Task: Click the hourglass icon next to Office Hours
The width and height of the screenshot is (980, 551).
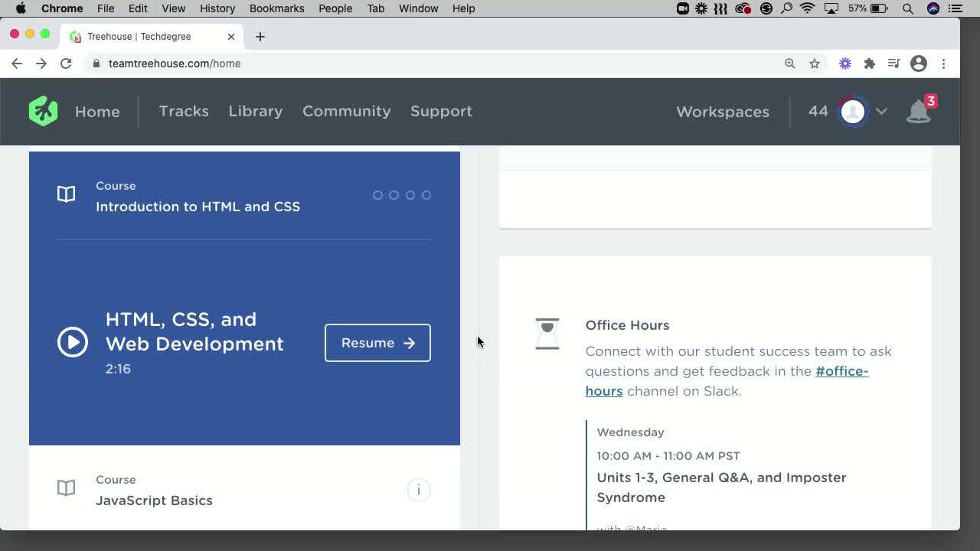Action: click(x=547, y=334)
